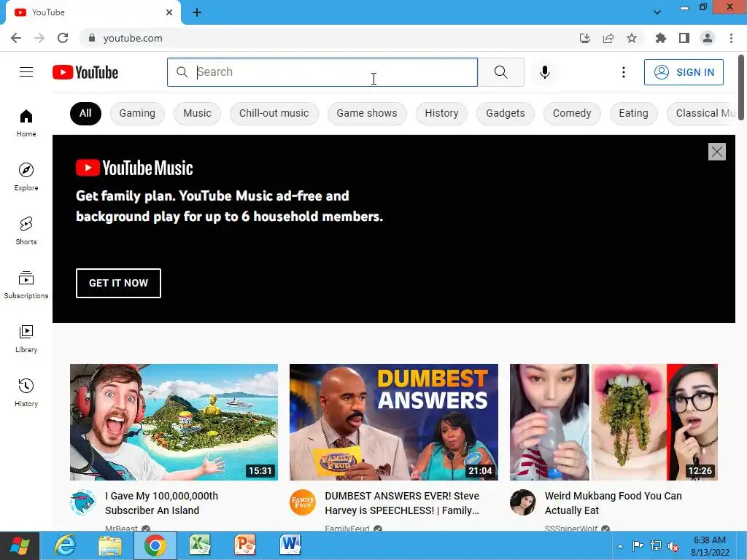Bookmark this page with star icon
The height and width of the screenshot is (560, 747).
tap(632, 38)
